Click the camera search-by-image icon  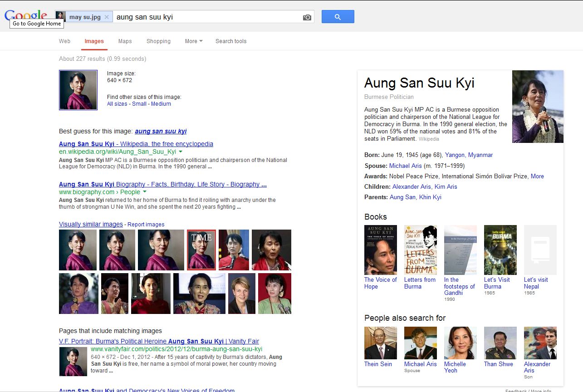coord(307,17)
